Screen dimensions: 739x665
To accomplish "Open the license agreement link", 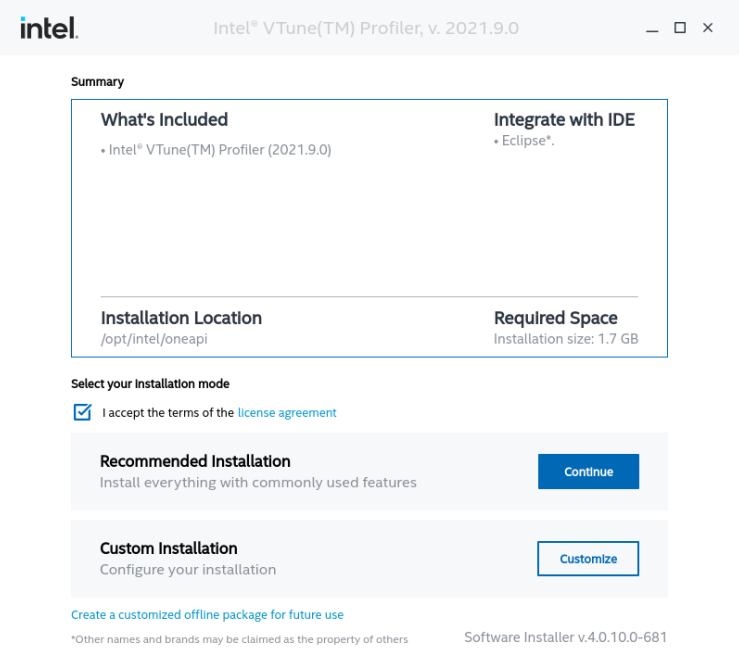I will 287,412.
